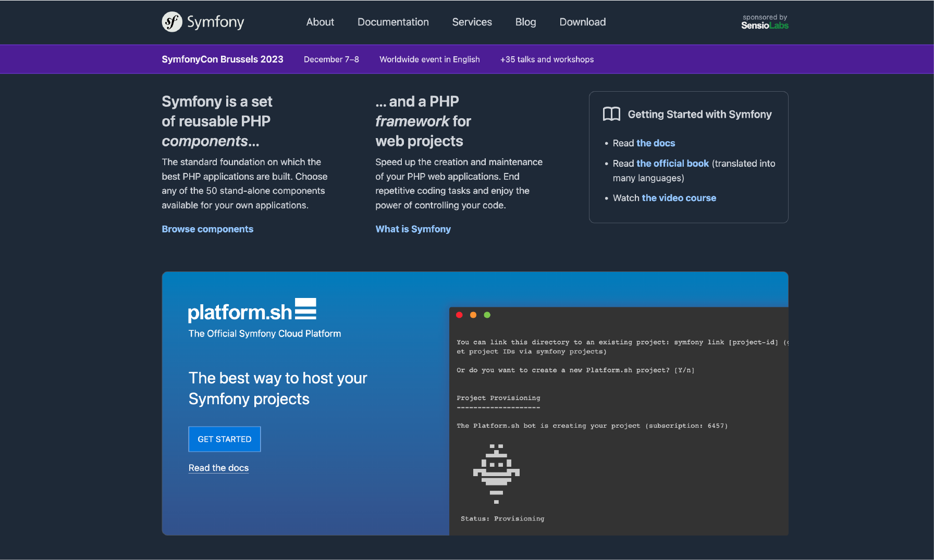Click 'The Official Symfony Cloud Platform' tagline
Viewport: 934px width, 560px height.
tap(265, 333)
